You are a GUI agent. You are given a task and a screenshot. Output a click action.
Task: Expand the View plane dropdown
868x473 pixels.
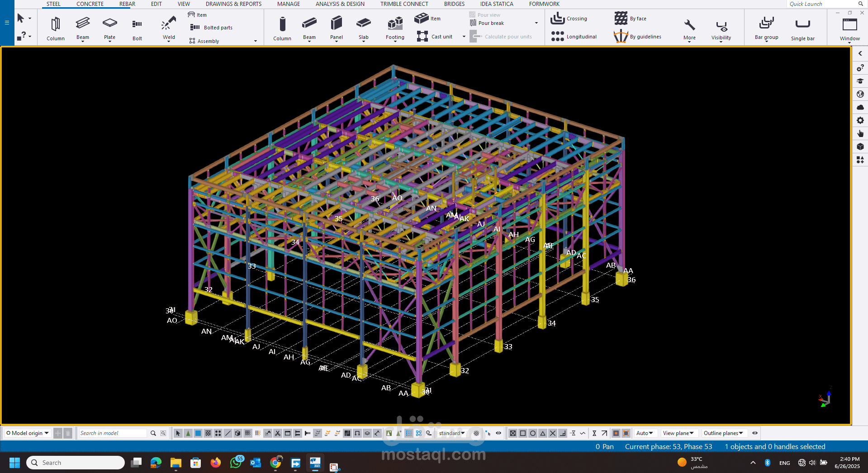coord(678,433)
